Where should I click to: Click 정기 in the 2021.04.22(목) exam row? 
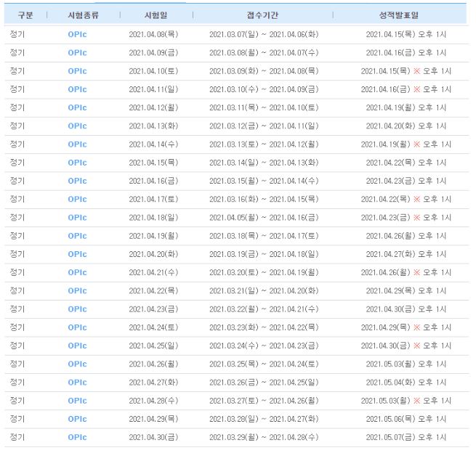[x=17, y=291]
